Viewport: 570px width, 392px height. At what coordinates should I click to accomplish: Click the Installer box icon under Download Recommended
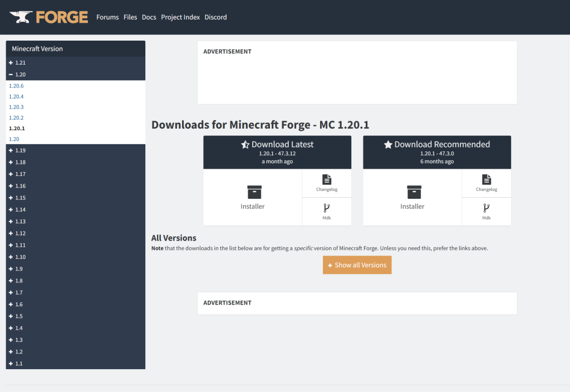414,192
